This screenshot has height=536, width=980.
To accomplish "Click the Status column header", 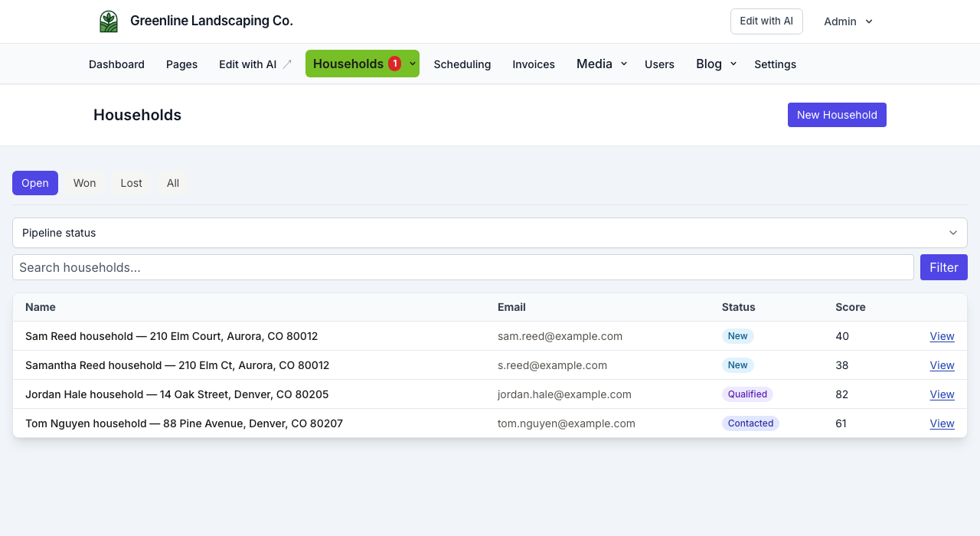I will tap(738, 307).
